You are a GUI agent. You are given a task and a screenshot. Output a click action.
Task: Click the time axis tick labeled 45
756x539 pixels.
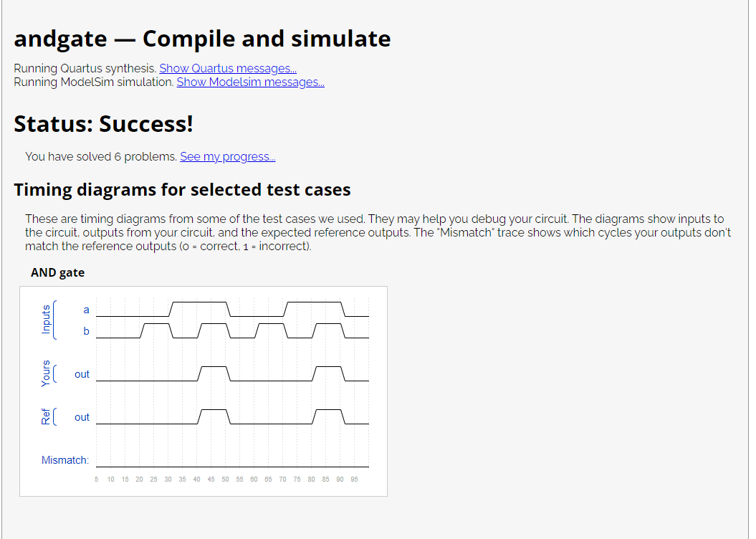point(211,480)
